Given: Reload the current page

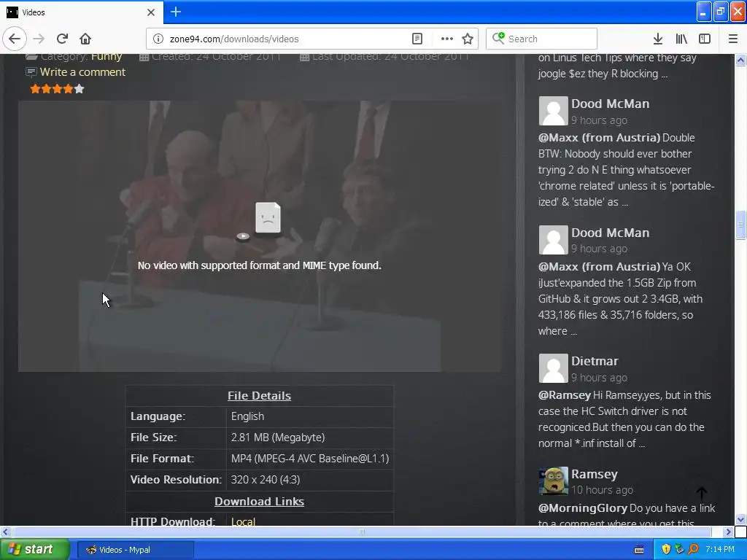Looking at the screenshot, I should pyautogui.click(x=62, y=39).
